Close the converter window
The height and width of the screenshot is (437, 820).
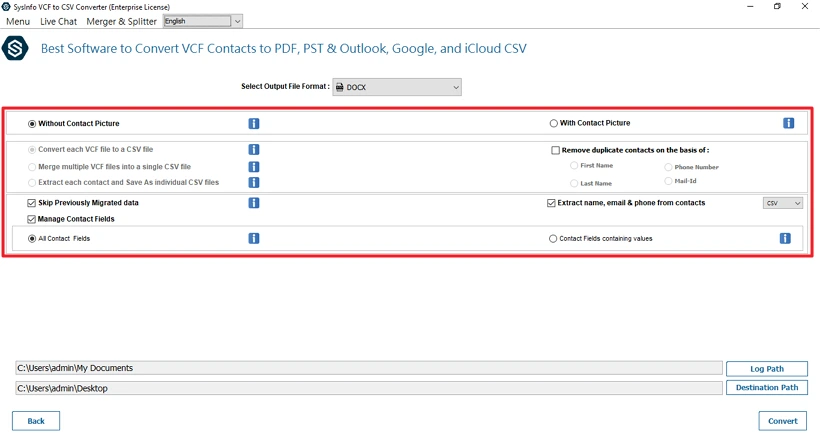pos(805,7)
